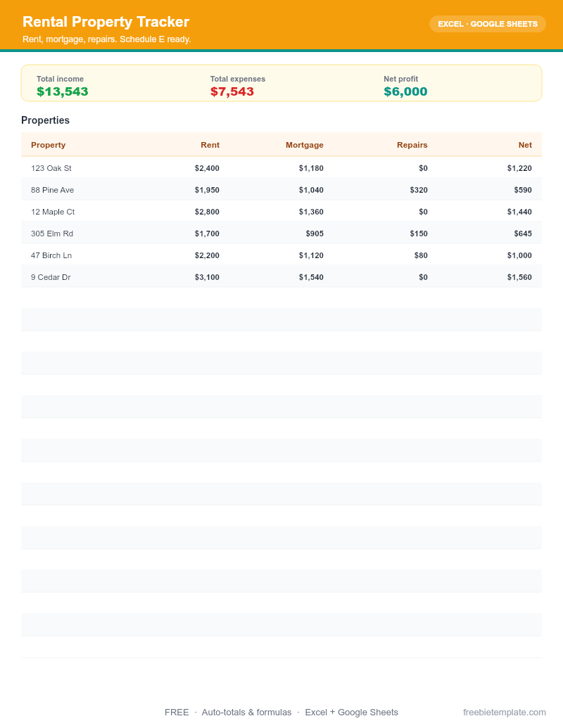563x728 pixels.
Task: Click the $1,950 rent for 88 Pine Ave
Action: point(207,190)
